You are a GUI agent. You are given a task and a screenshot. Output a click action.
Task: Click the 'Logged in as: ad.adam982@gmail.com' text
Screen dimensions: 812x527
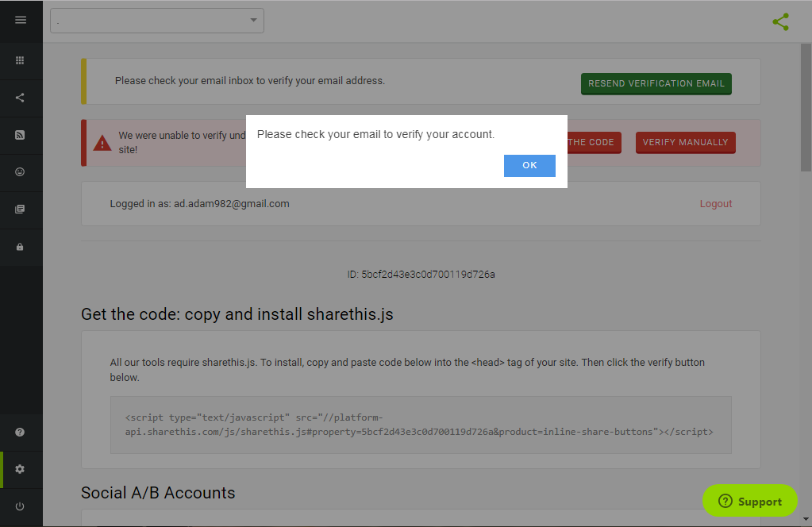[x=199, y=204]
